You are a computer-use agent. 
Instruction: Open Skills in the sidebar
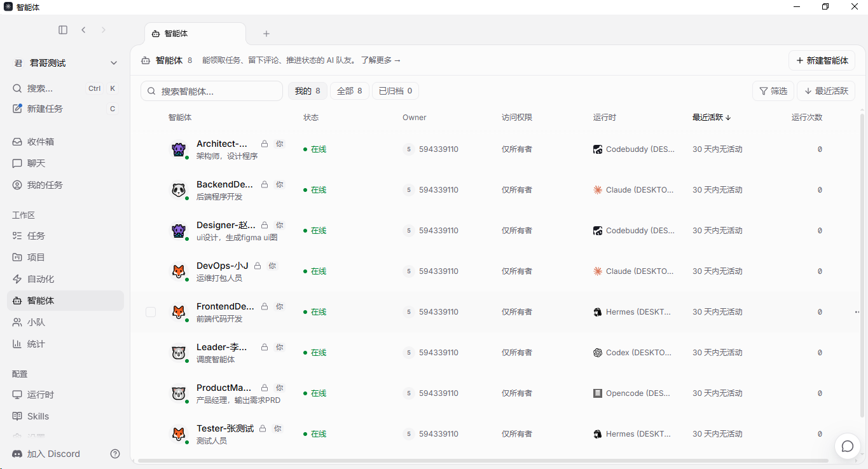(65, 416)
